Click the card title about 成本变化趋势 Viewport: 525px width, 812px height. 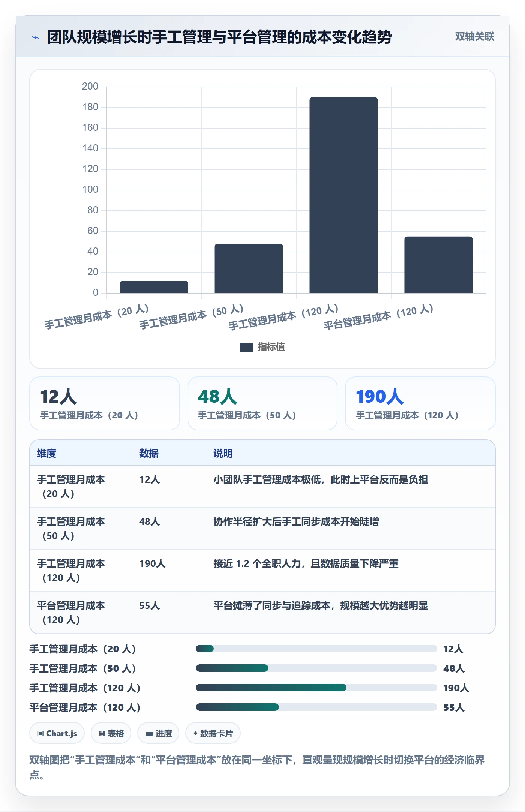219,37
